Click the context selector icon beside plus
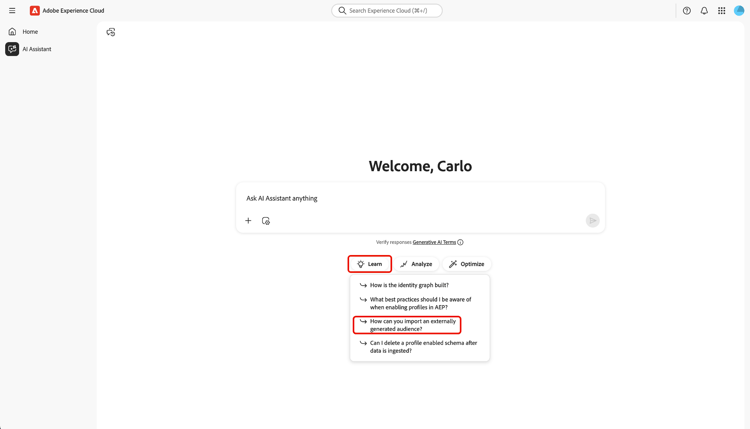The image size is (750, 429). tap(266, 220)
